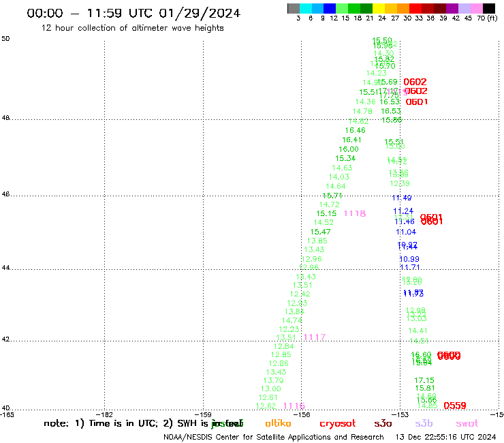Click the wave height value '17.15'
This screenshot has height=443, width=504.
(x=424, y=380)
